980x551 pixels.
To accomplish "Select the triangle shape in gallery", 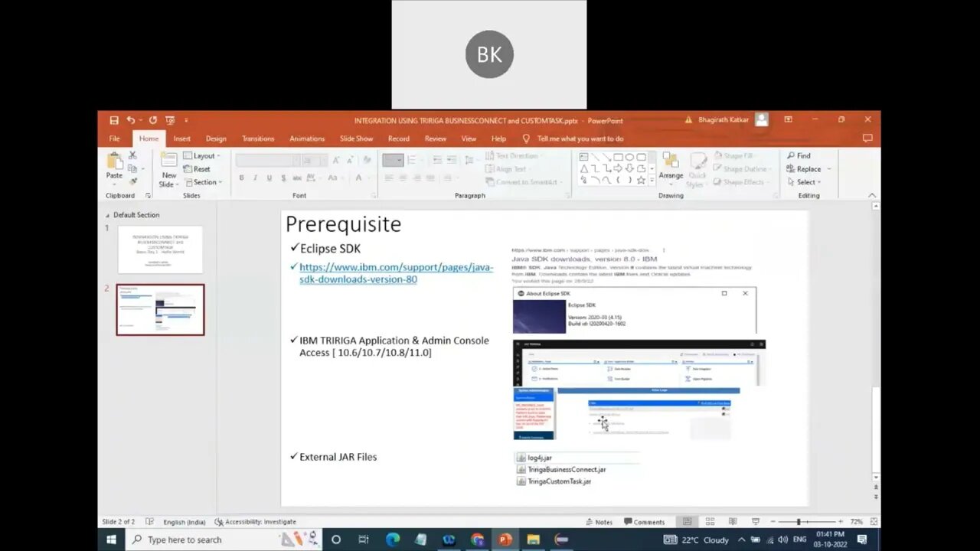I will pyautogui.click(x=583, y=168).
